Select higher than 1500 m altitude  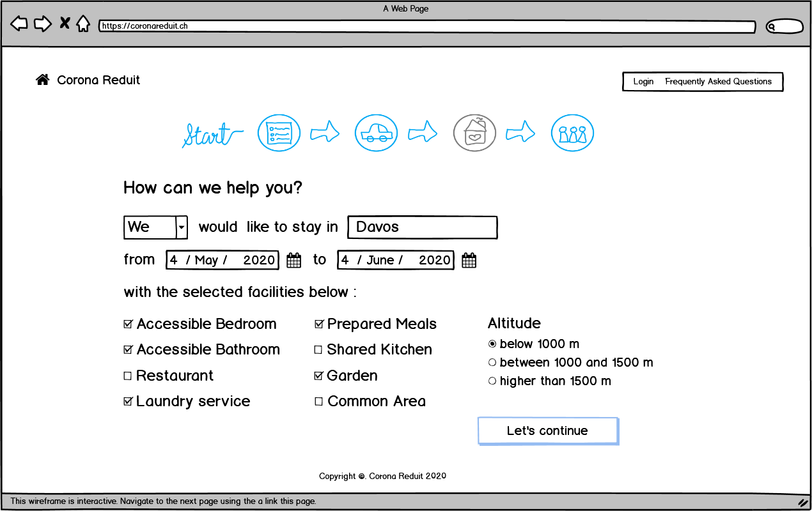click(492, 381)
